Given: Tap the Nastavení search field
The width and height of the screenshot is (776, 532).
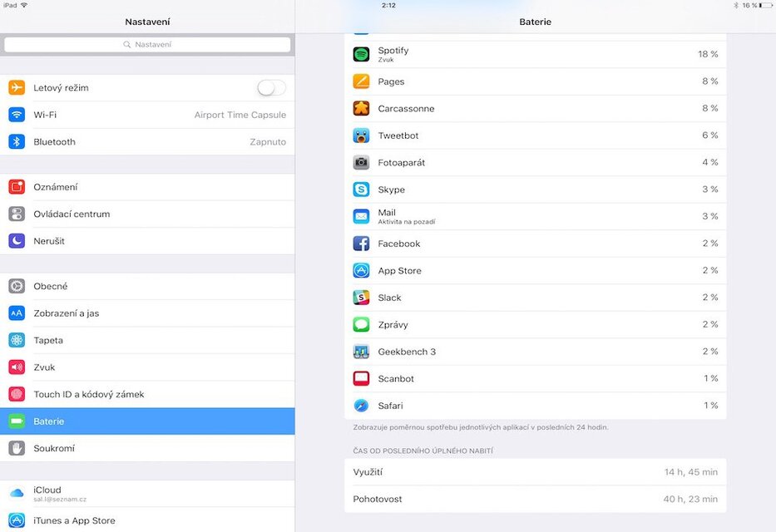Looking at the screenshot, I should (x=146, y=44).
